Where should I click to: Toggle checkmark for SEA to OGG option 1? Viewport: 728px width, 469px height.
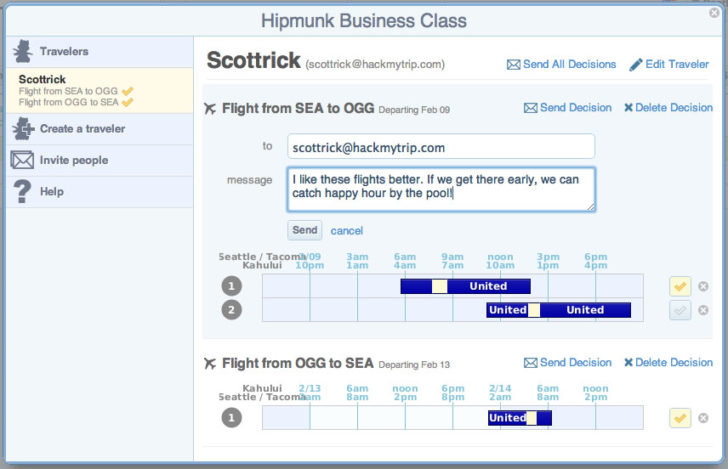[680, 287]
